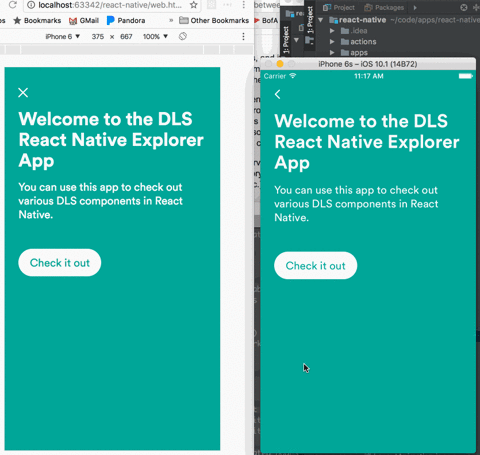Select the .idea folder in the tree
The width and height of the screenshot is (480, 455).
tap(354, 31)
